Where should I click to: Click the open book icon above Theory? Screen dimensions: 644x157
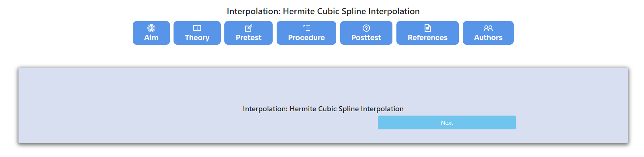197,28
